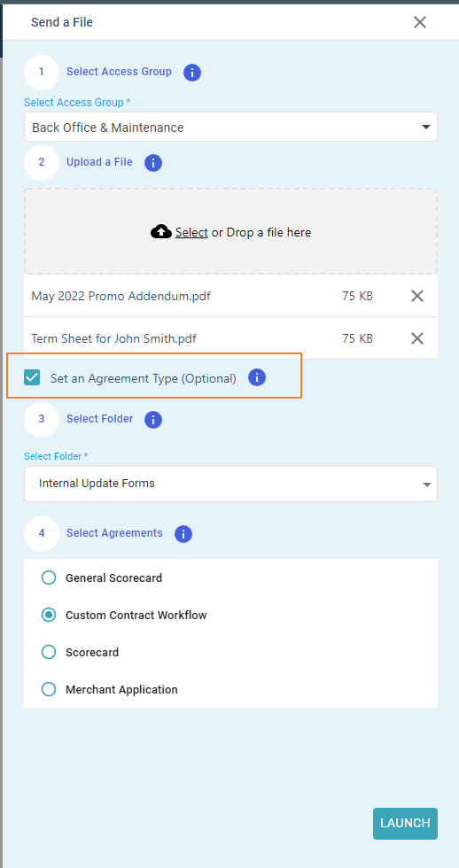Click the file drop zone area
The image size is (459, 868).
click(230, 231)
